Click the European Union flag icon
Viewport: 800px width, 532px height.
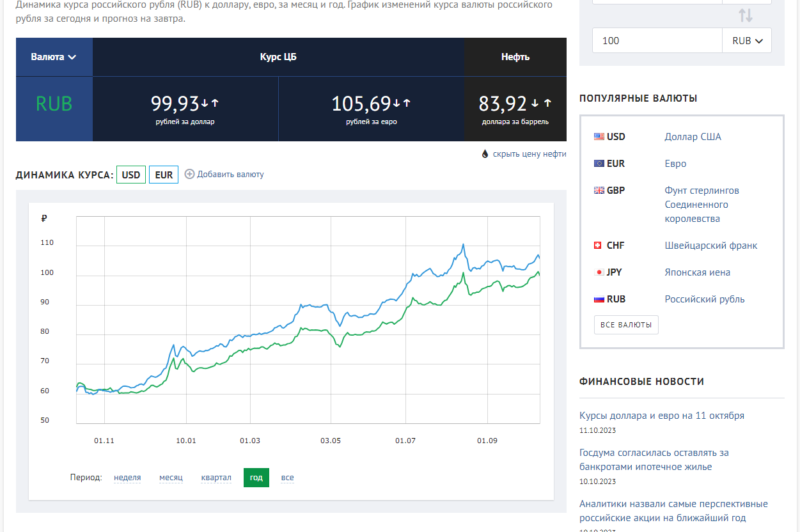coord(599,164)
